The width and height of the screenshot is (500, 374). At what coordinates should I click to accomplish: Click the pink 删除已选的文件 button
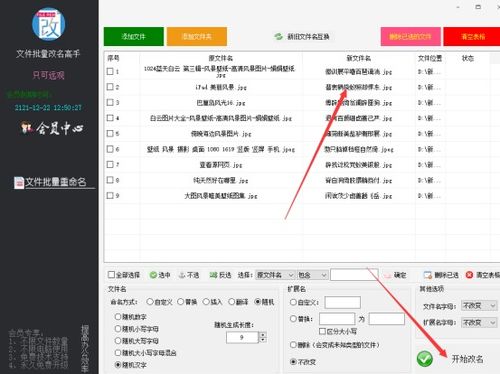click(x=411, y=36)
